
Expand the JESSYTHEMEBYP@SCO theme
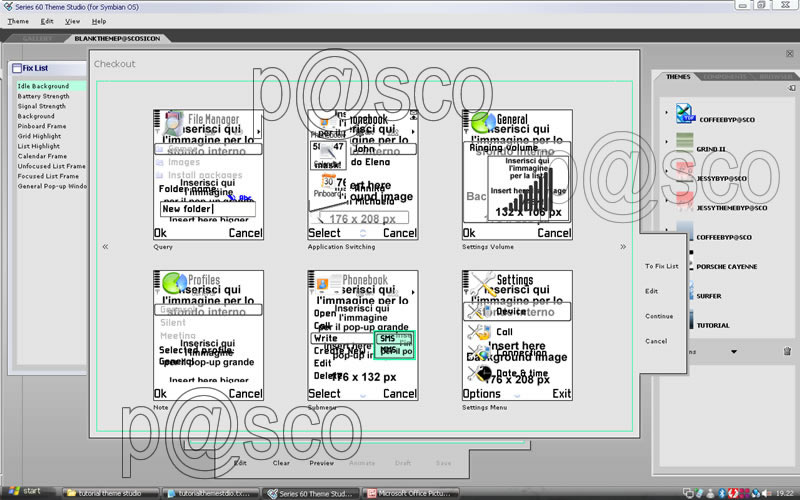pyautogui.click(x=666, y=200)
